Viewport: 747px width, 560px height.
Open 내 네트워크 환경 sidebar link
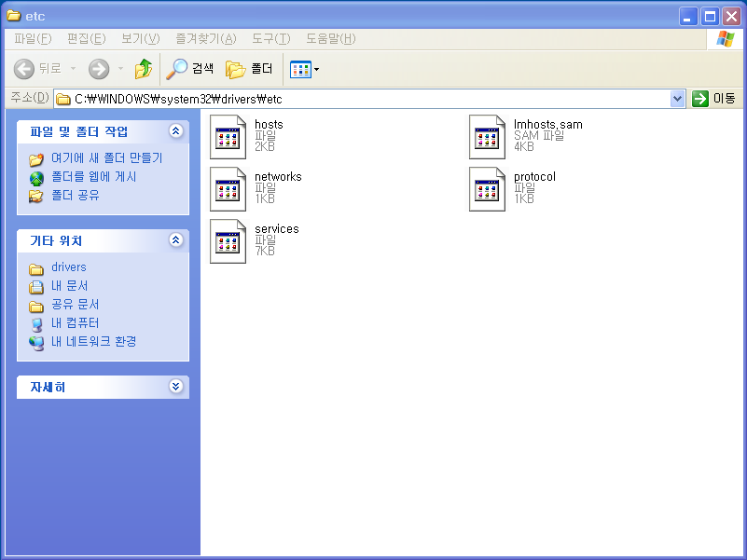[x=94, y=341]
